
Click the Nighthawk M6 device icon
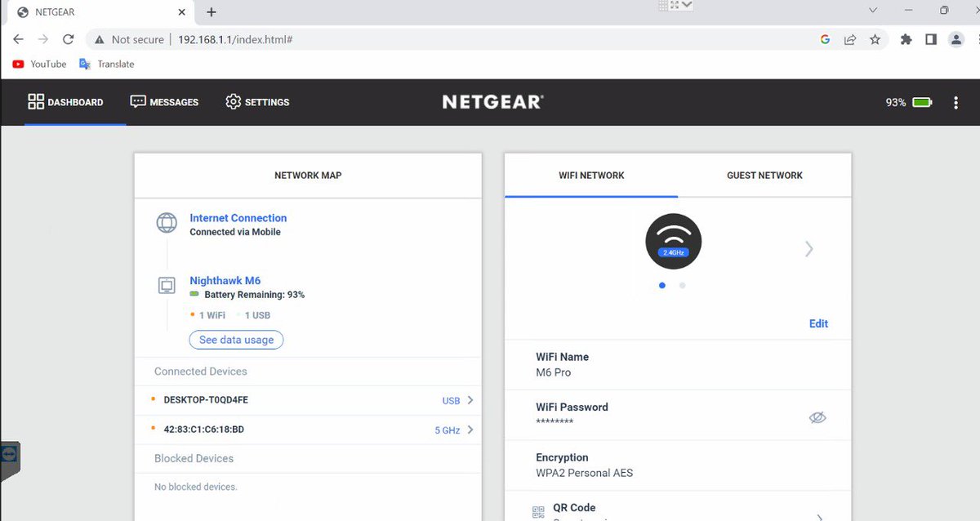point(167,286)
